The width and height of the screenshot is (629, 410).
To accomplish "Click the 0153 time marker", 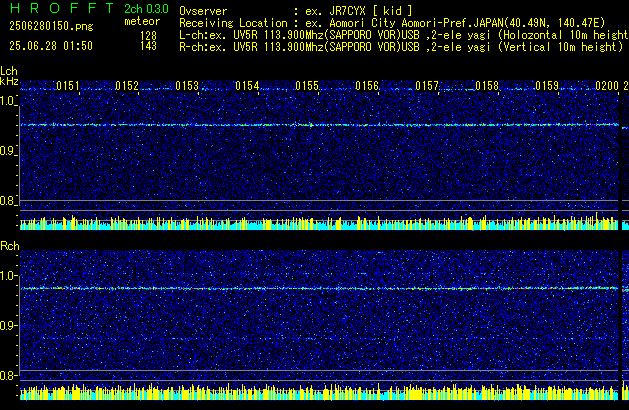I will [187, 85].
